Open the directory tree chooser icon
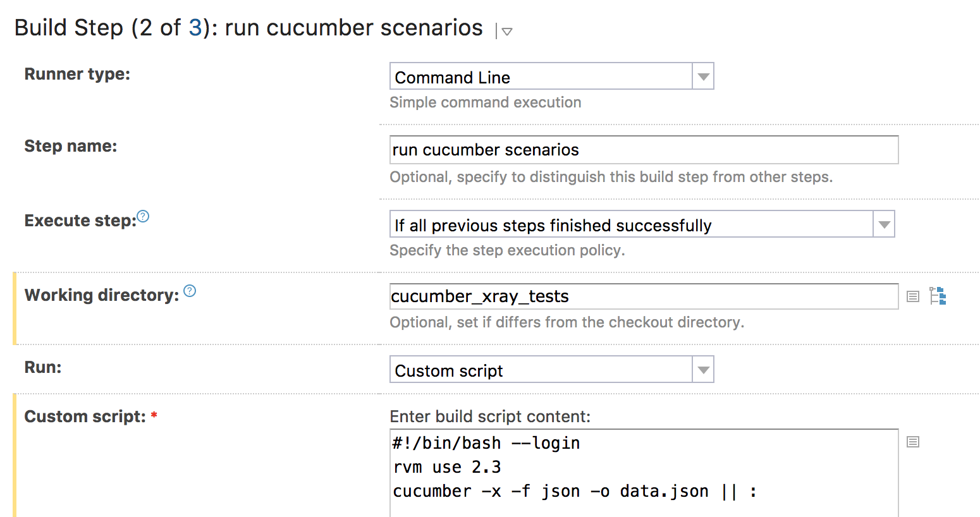The image size is (980, 517). click(938, 296)
